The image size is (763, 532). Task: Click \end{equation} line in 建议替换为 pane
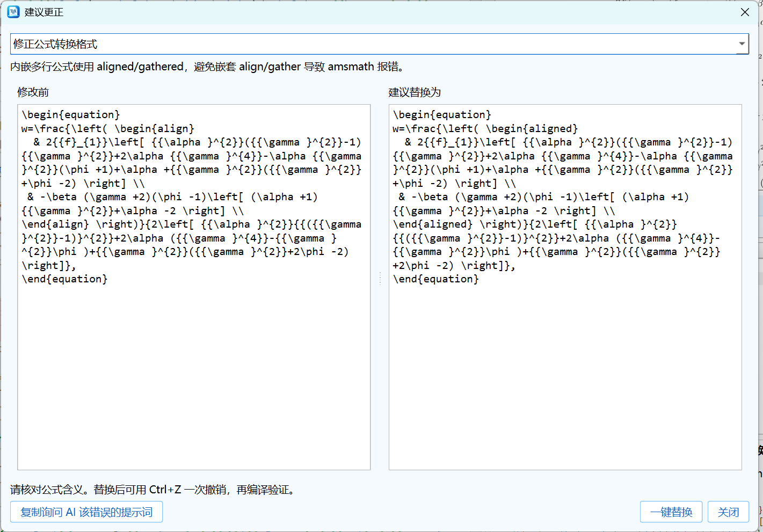pyautogui.click(x=435, y=279)
